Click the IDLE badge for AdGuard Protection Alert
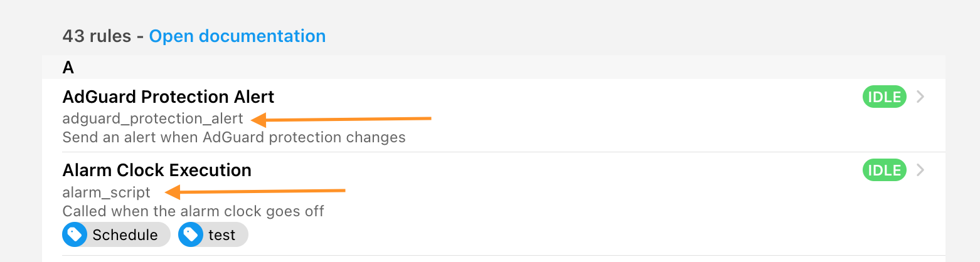 (885, 97)
